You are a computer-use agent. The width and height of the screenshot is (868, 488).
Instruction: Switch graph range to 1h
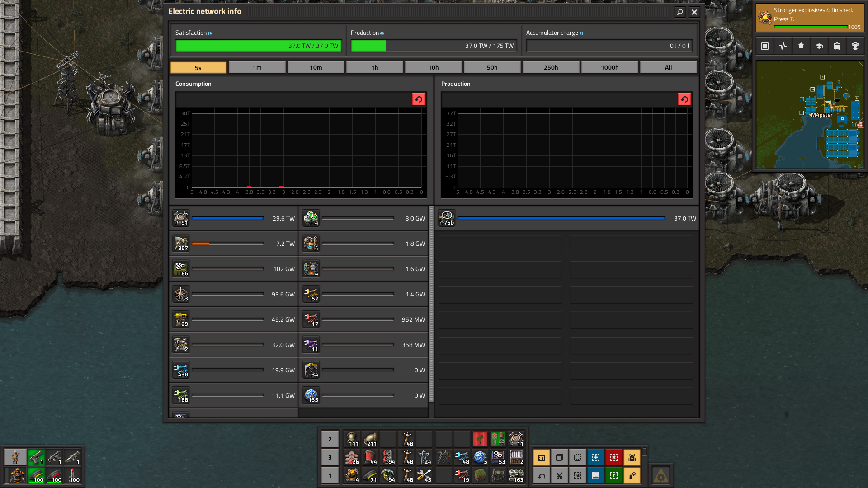pyautogui.click(x=375, y=67)
